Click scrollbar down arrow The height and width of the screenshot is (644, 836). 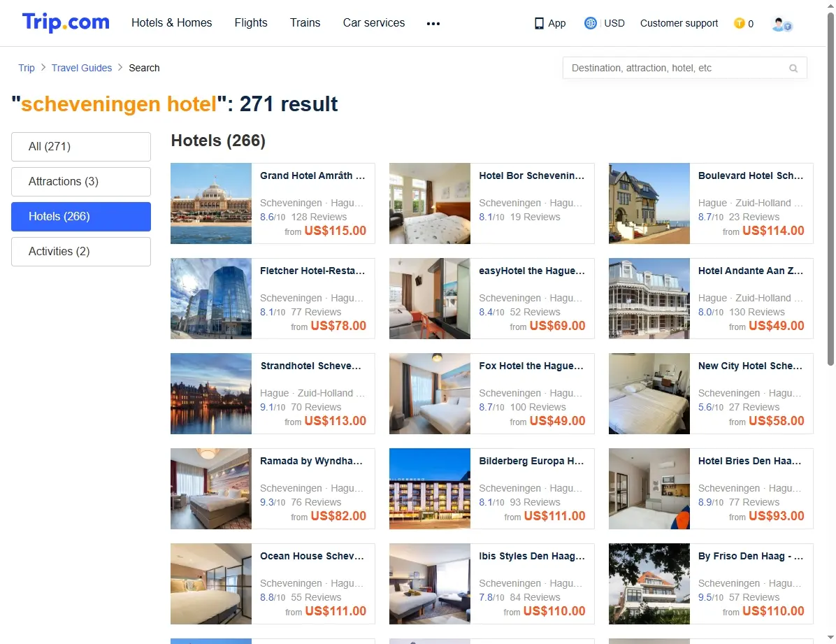tap(830, 638)
